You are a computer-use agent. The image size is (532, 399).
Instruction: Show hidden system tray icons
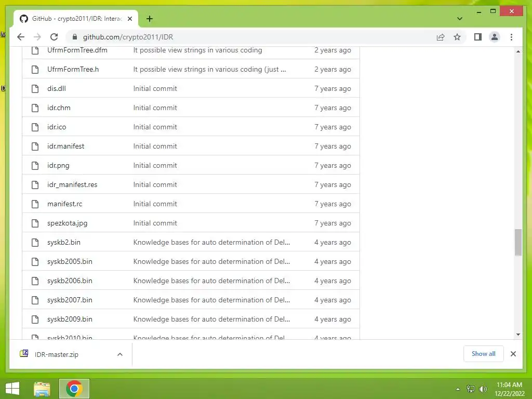458,389
